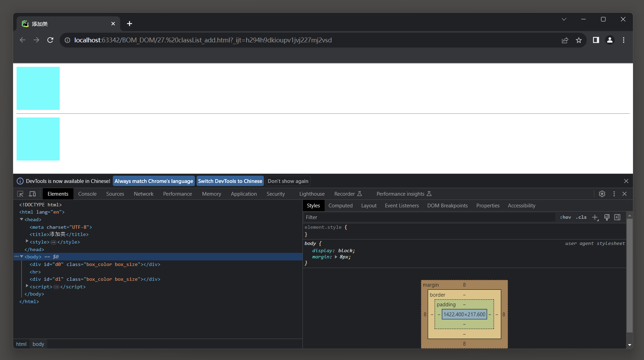The width and height of the screenshot is (644, 360).
Task: Select the Accessibility sidebar tab
Action: click(522, 206)
